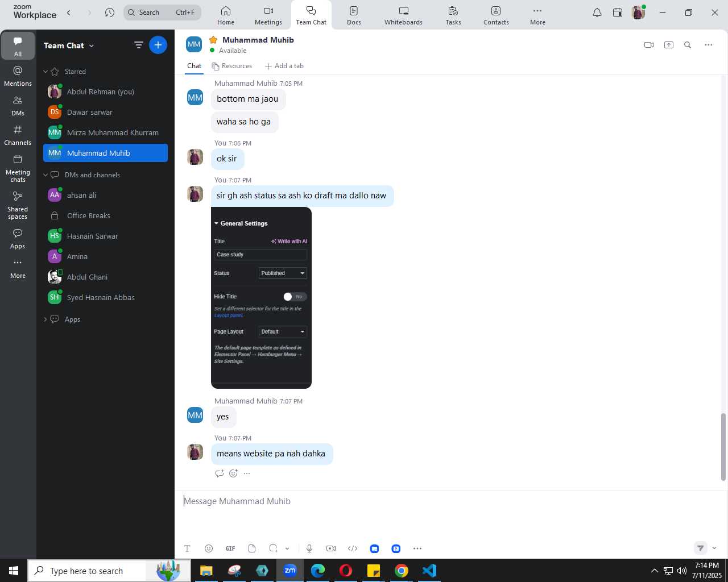Select Muhammad Muhib in starred list

pos(105,153)
